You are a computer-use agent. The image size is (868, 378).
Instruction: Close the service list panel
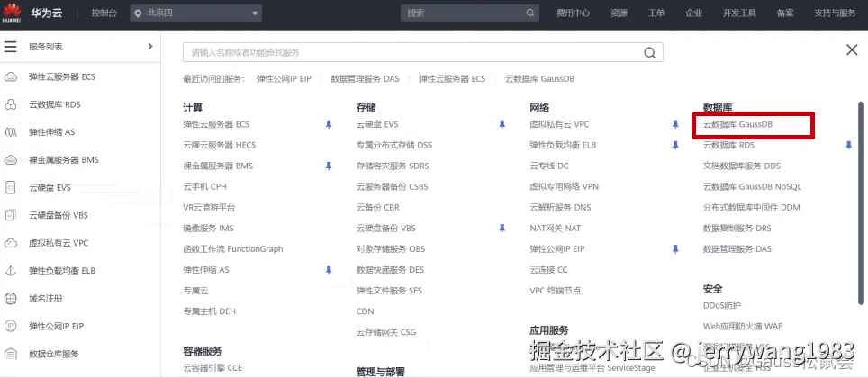point(852,49)
